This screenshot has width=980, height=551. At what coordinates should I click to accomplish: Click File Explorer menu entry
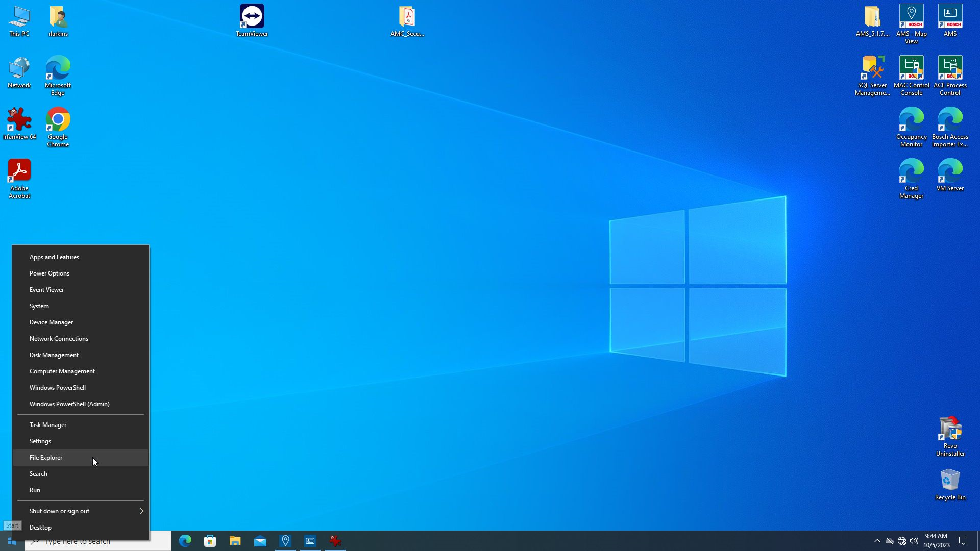coord(46,457)
